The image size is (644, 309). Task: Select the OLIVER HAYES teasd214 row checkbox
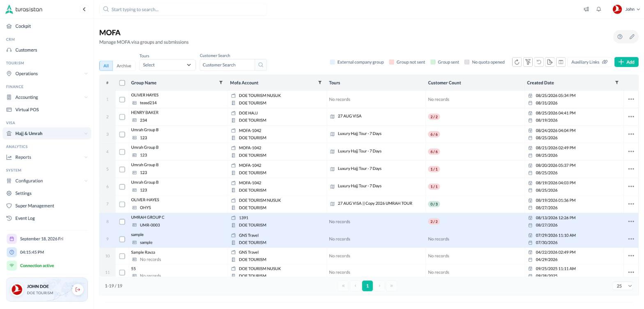[x=122, y=99]
